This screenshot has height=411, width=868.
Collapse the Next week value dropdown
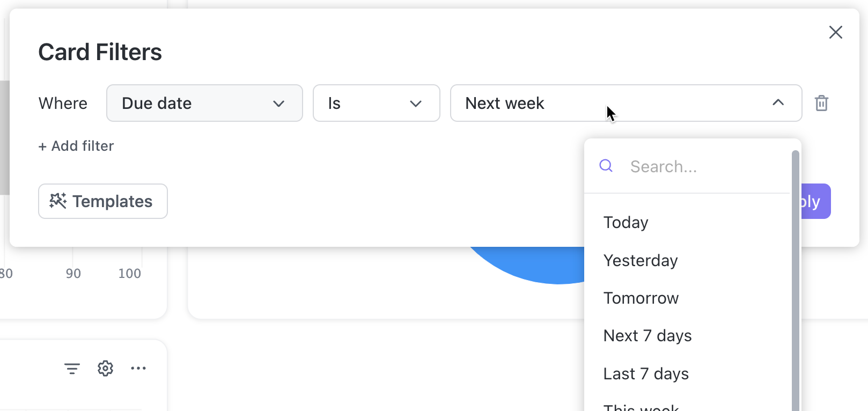point(778,102)
